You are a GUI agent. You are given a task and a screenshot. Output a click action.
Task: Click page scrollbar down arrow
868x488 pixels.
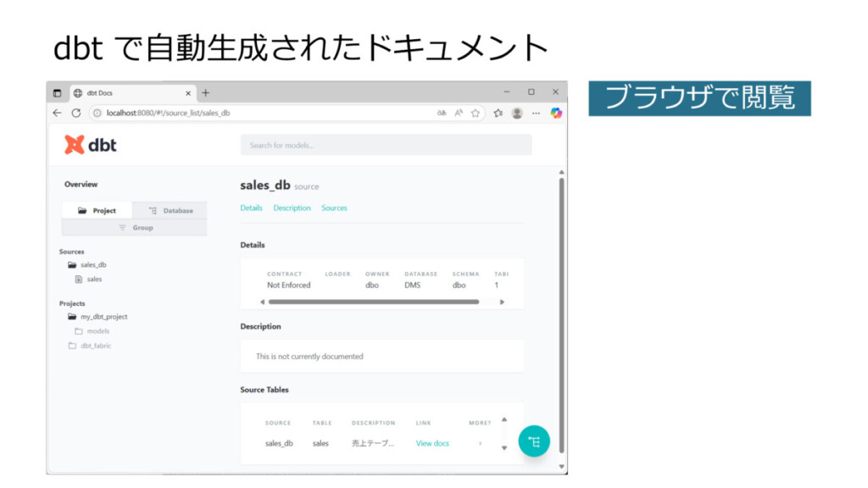click(561, 467)
